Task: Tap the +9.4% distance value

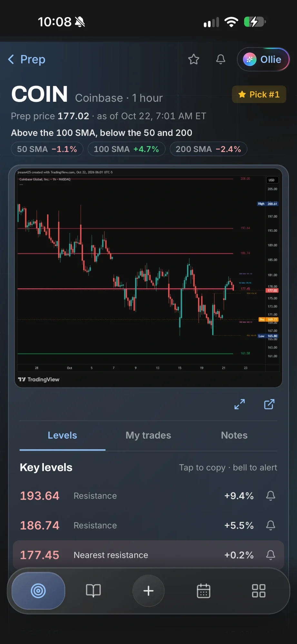Action: tap(239, 496)
